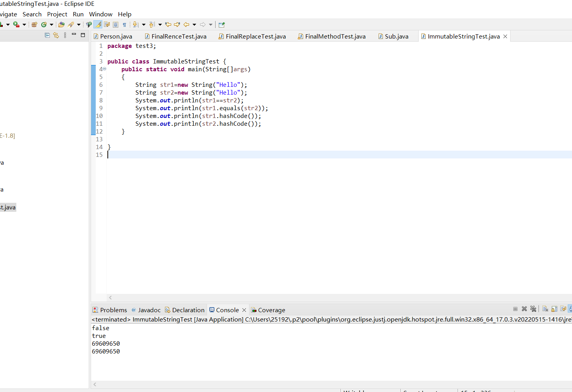Toggle Scroll Lock in Console toolbar

(x=554, y=309)
